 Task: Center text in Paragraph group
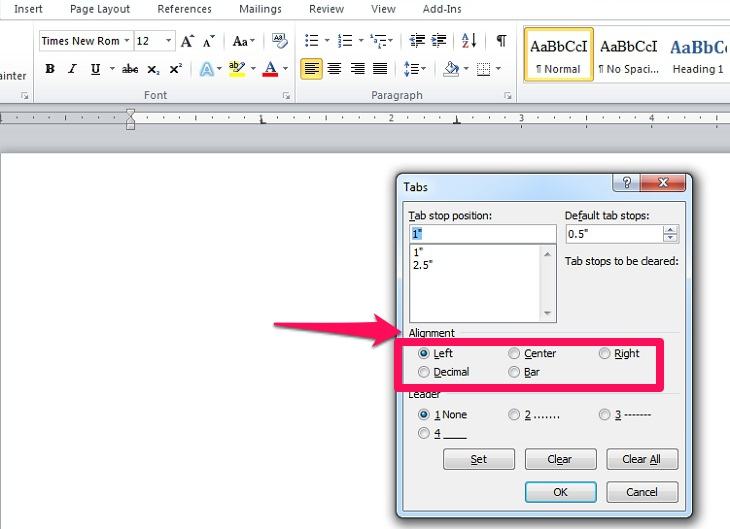coord(334,69)
